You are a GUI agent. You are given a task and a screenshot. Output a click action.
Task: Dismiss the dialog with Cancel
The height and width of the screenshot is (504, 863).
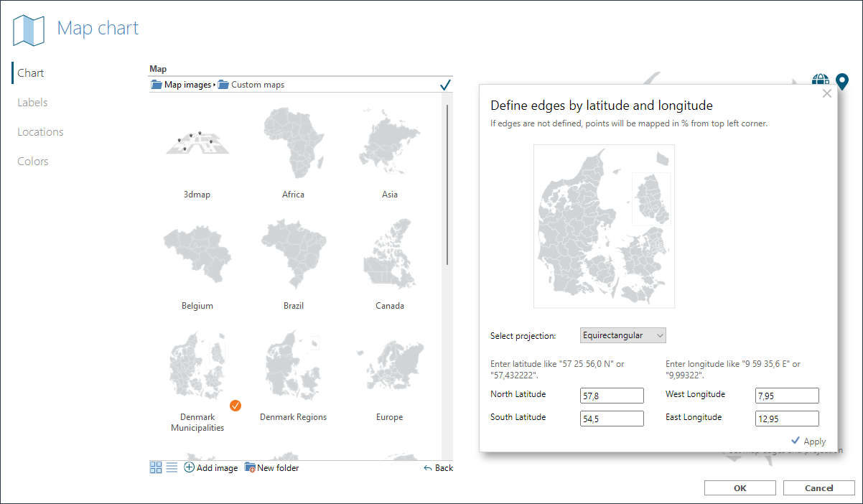tap(818, 487)
